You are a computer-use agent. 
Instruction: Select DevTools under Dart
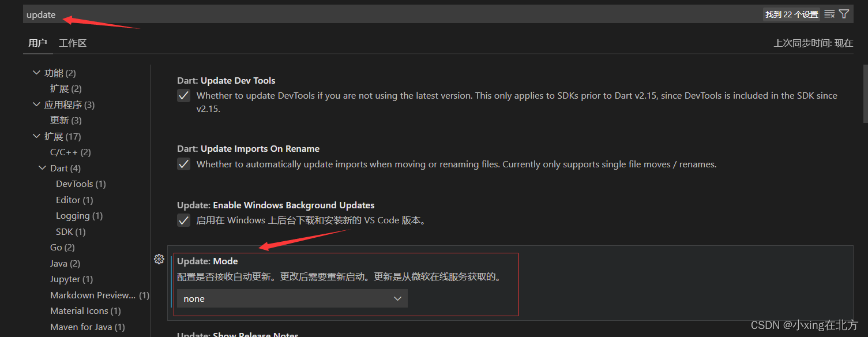(x=80, y=184)
